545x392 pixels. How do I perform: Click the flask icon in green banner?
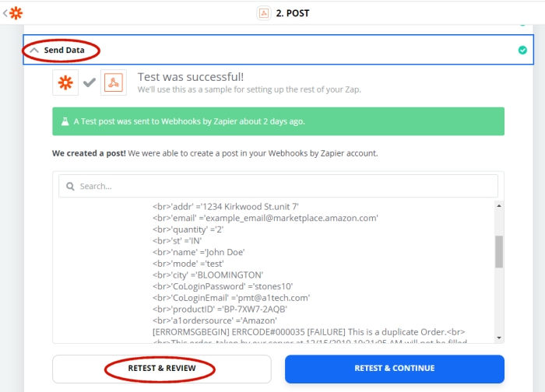click(x=65, y=121)
